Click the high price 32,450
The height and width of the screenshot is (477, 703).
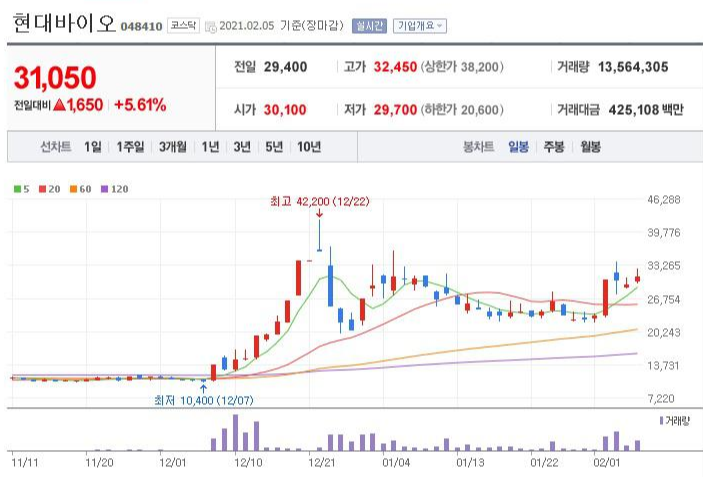[395, 67]
